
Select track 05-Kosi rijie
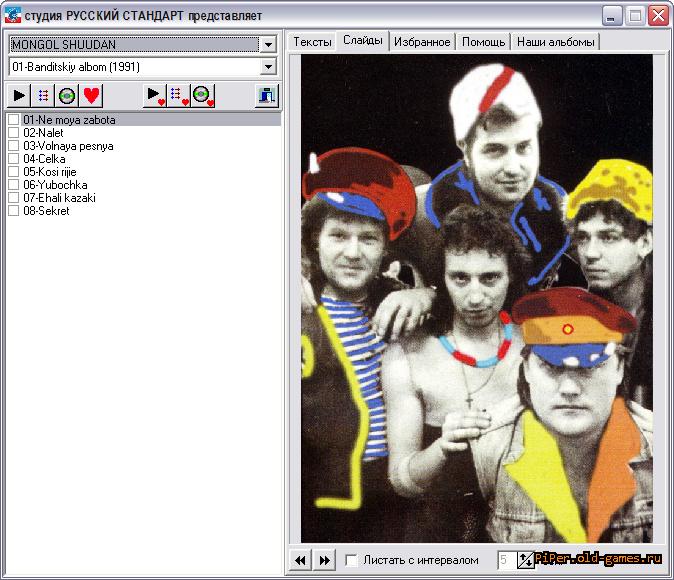point(50,172)
